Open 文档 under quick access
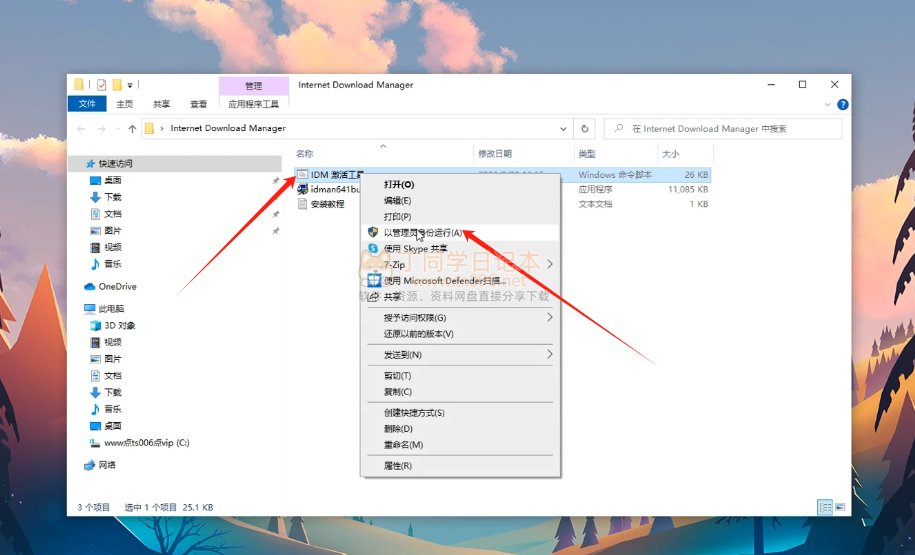Image resolution: width=915 pixels, height=555 pixels. point(106,214)
